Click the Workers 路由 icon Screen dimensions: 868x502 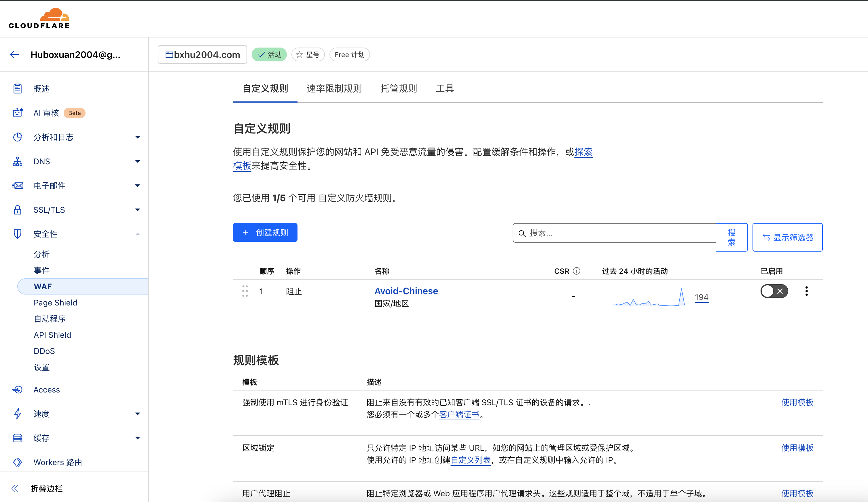tap(18, 462)
